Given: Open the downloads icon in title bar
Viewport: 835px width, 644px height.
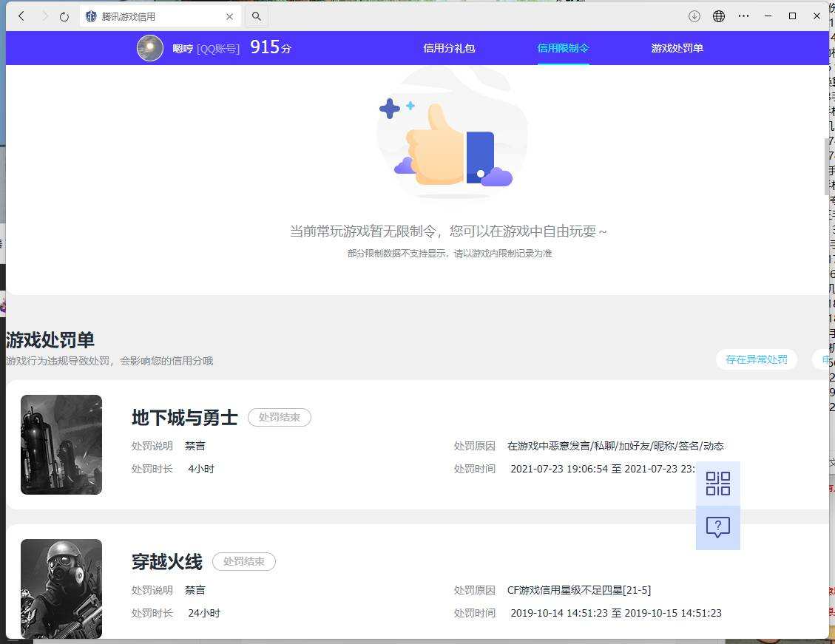Looking at the screenshot, I should tap(694, 16).
